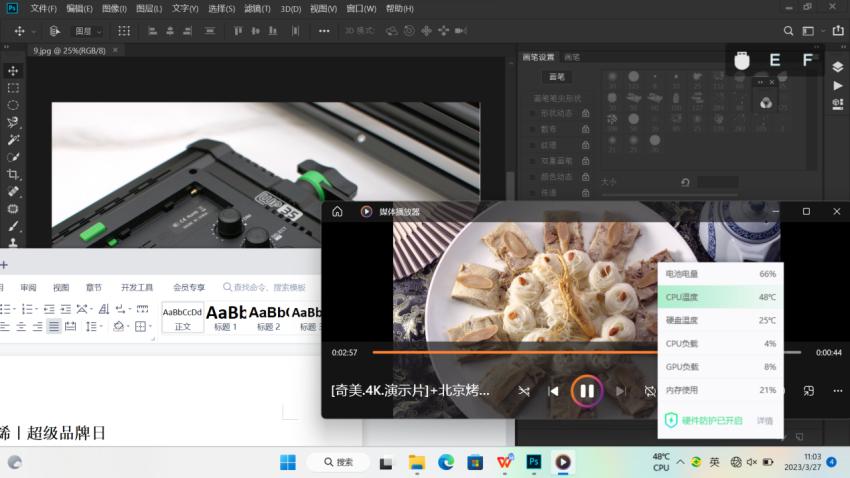This screenshot has width=850, height=478.
Task: Toggle repeat mode in the media player
Action: coord(649,391)
